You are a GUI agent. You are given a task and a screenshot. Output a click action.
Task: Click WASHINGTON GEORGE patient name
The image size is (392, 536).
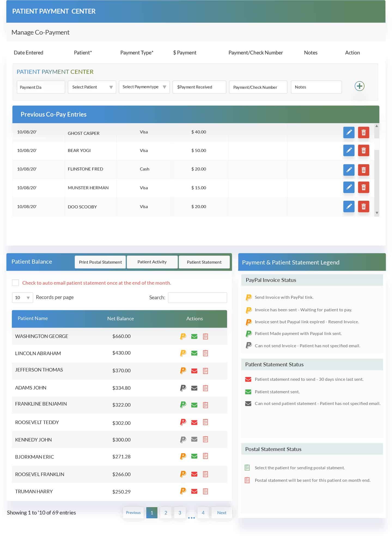pos(42,336)
